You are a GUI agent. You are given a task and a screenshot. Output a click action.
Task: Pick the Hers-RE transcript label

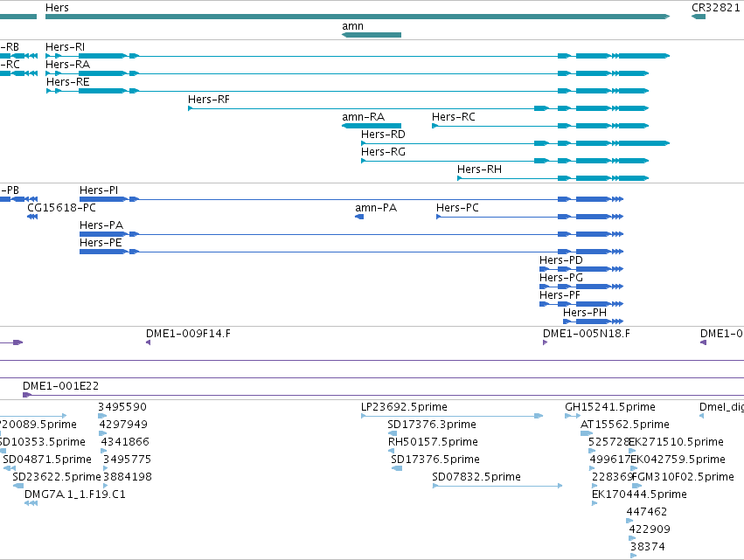point(68,82)
